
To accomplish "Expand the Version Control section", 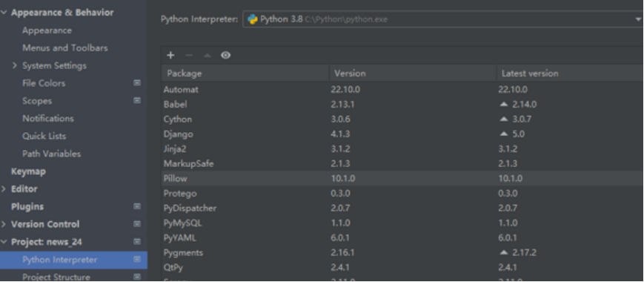I will click(4, 224).
